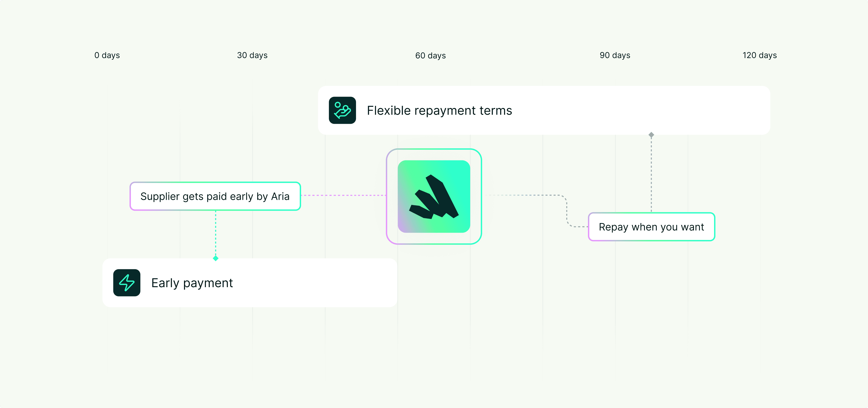Screen dimensions: 868x408
Task: Click the '90 days' timeline label
Action: (615, 55)
